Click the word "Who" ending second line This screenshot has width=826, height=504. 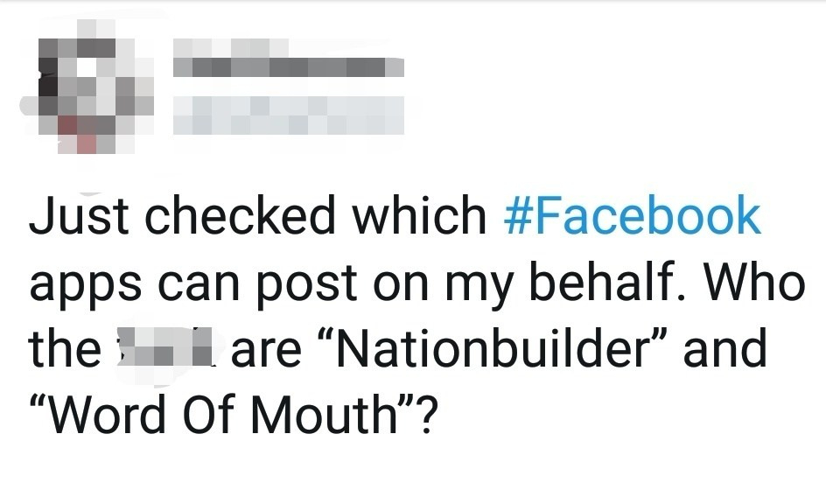pyautogui.click(x=755, y=281)
